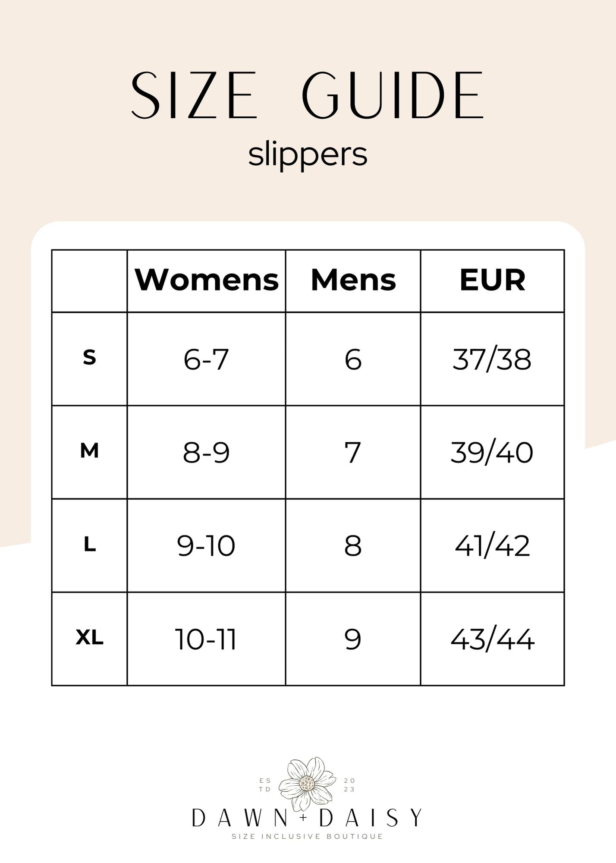Image resolution: width=616 pixels, height=863 pixels.
Task: Click the Mens column header
Action: click(353, 280)
